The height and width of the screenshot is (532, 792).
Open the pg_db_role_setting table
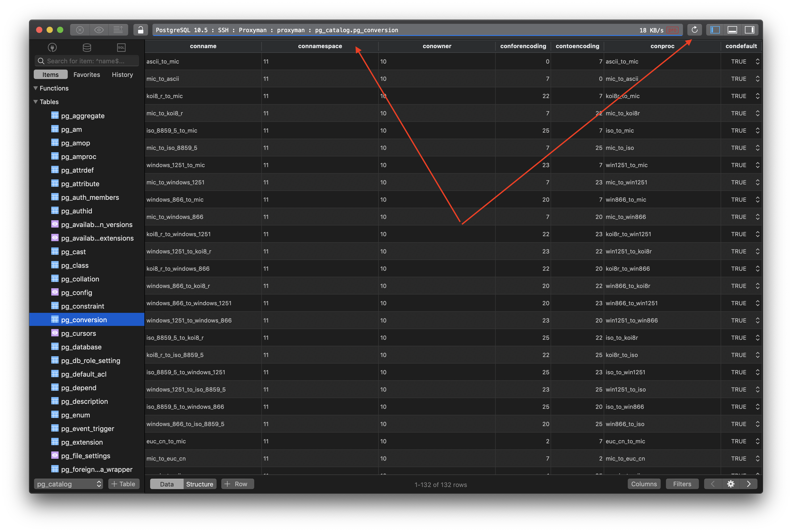click(90, 360)
